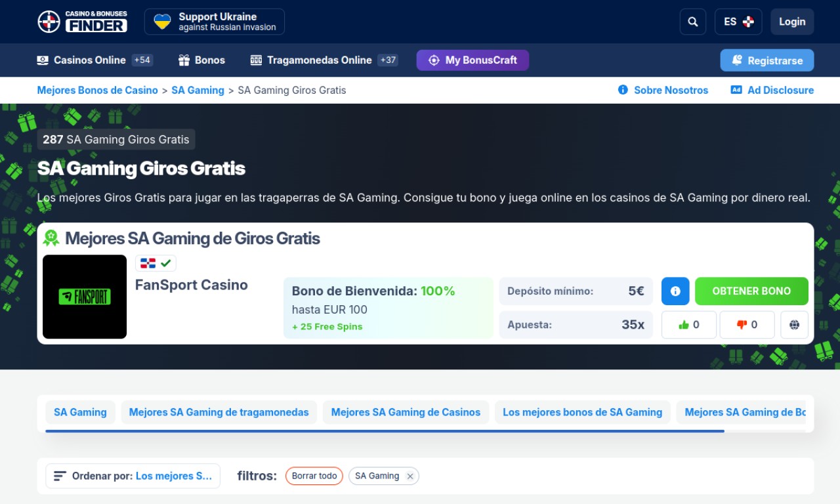Click the Login button
The width and height of the screenshot is (840, 504).
pos(792,22)
